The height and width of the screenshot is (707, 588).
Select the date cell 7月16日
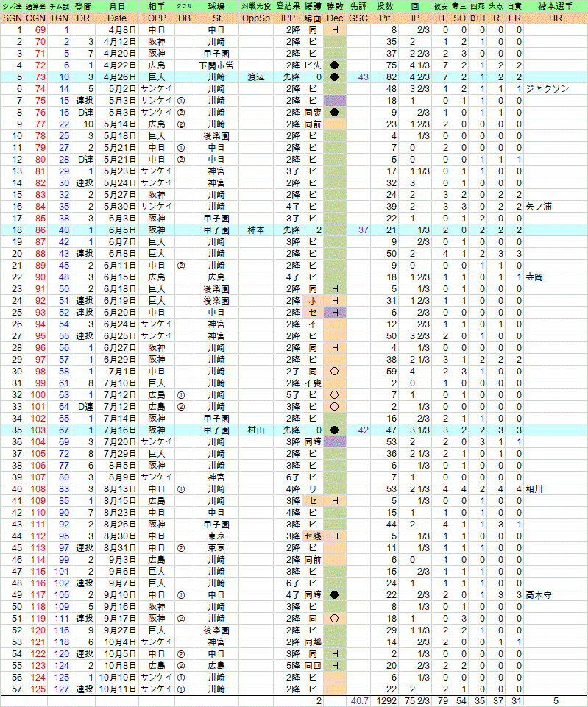[x=119, y=430]
